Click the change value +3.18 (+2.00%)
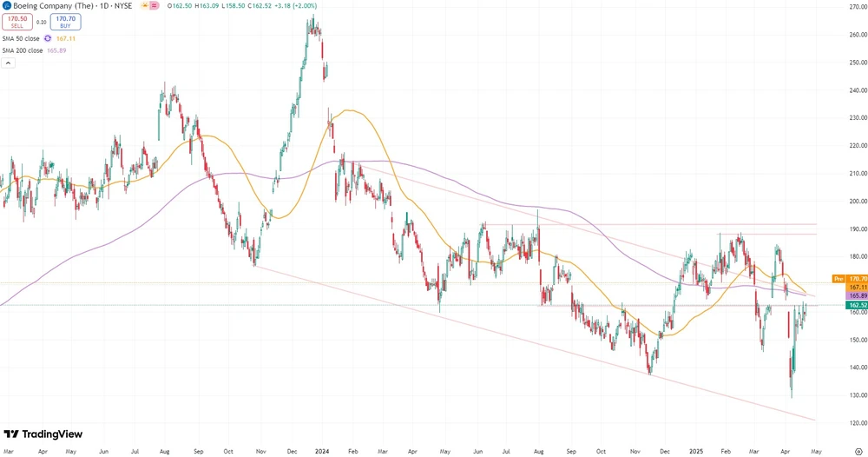The image size is (868, 457). pyautogui.click(x=296, y=5)
